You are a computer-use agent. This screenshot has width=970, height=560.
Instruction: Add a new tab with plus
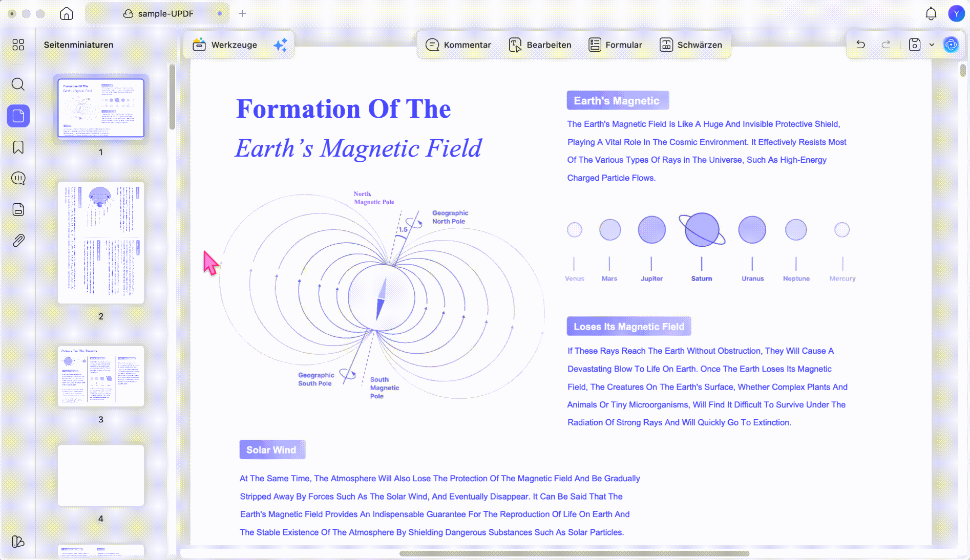coord(242,14)
